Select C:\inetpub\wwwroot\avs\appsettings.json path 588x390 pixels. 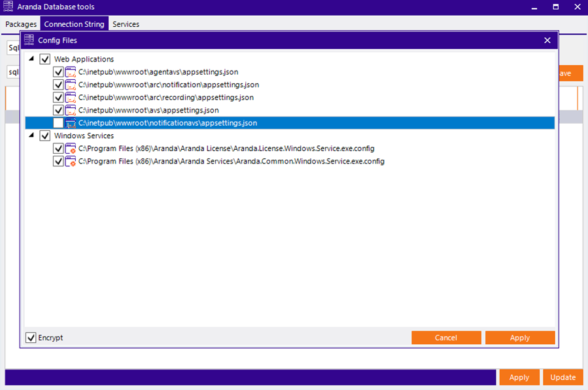point(148,110)
